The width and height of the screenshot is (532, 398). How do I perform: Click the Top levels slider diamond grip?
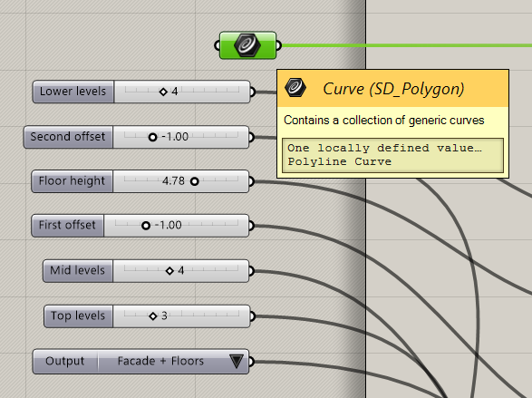[152, 316]
